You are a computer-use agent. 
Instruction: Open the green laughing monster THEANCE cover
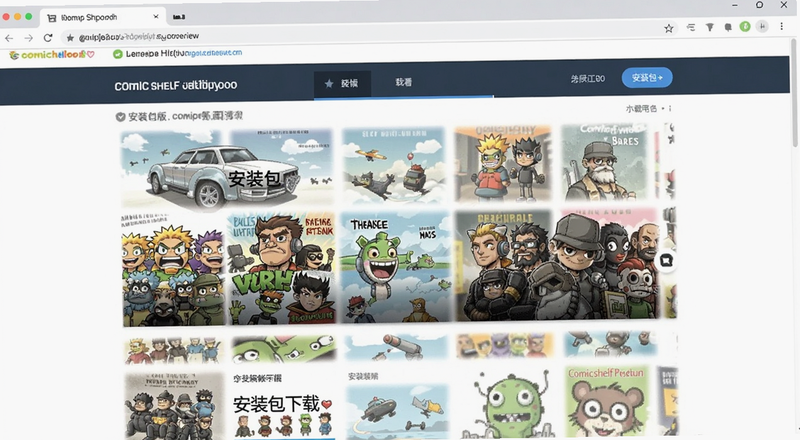[395, 266]
